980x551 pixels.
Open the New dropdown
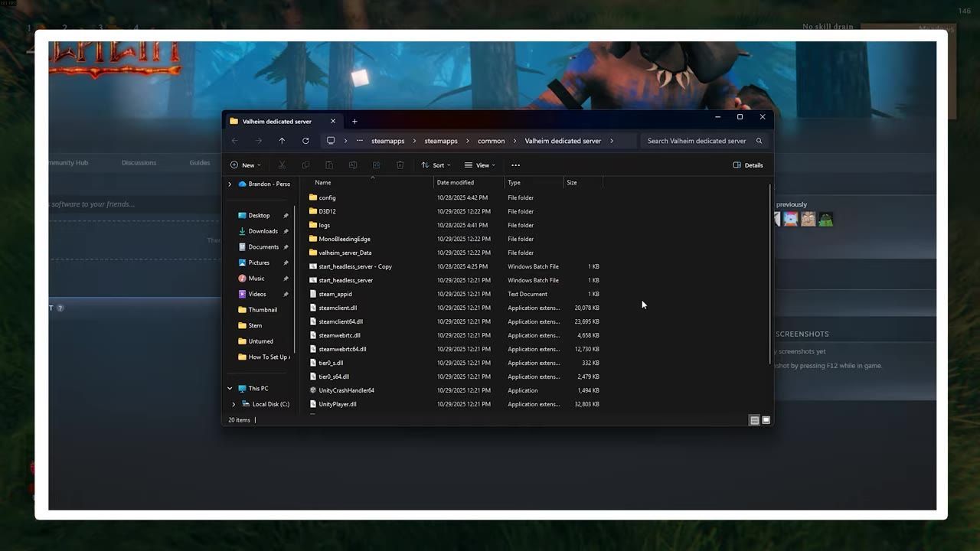[246, 165]
